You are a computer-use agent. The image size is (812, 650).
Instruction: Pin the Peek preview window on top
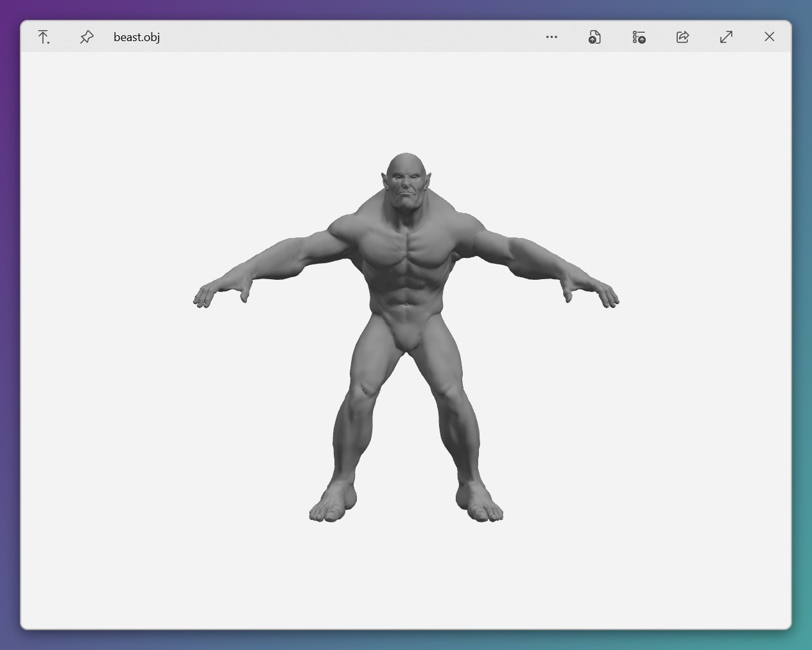86,37
